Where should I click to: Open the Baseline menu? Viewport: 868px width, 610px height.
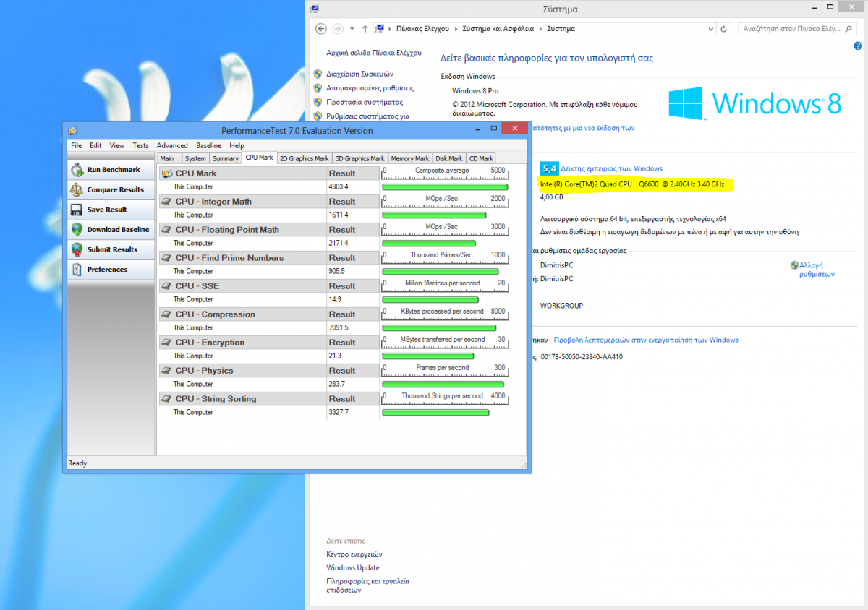[x=209, y=145]
